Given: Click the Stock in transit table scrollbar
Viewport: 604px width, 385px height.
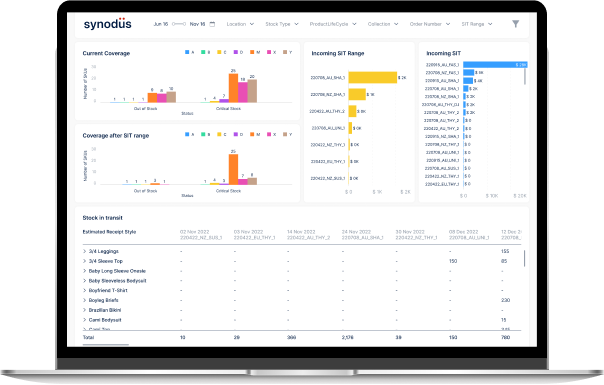Looking at the screenshot, I should [524, 258].
